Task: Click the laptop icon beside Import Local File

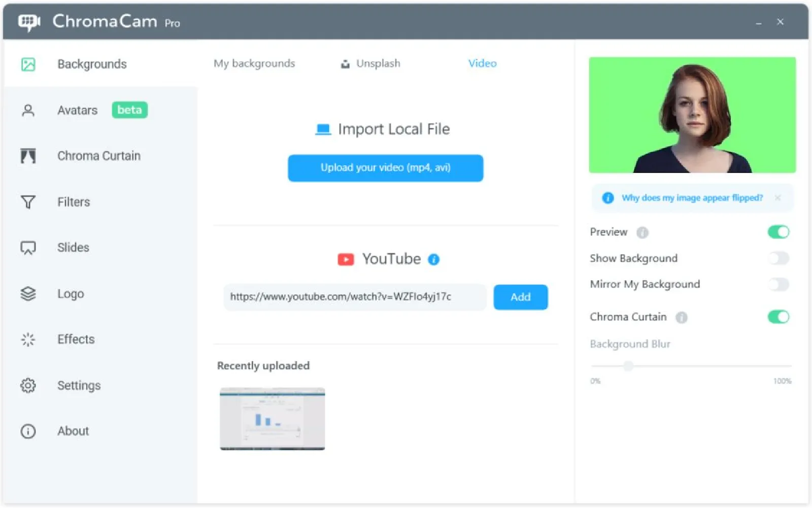Action: [323, 129]
